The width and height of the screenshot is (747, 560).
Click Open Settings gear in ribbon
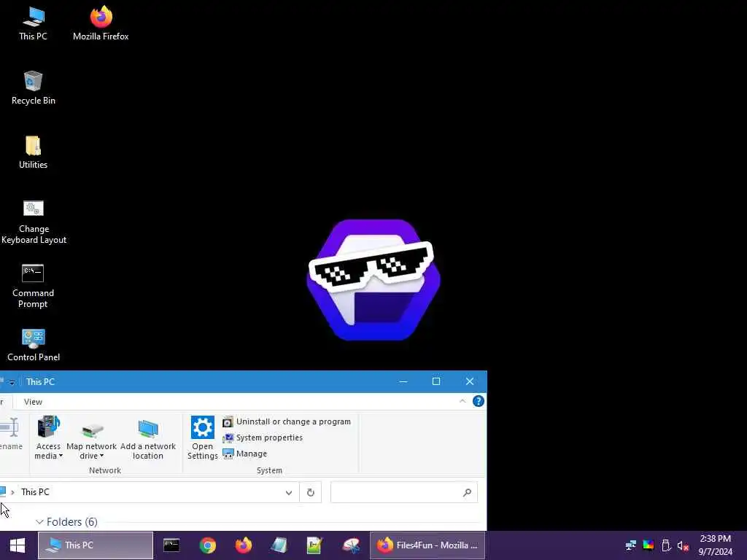tap(203, 437)
